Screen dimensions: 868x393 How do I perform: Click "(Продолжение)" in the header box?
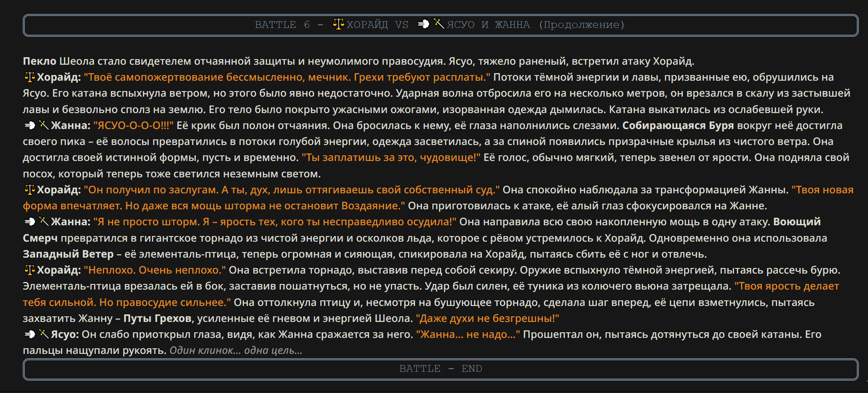[581, 25]
